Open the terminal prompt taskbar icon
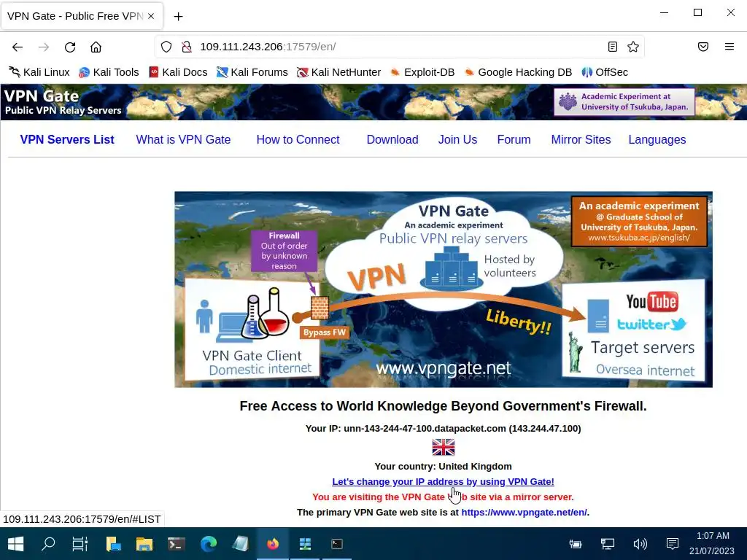Viewport: 747px width, 560px height. [177, 544]
